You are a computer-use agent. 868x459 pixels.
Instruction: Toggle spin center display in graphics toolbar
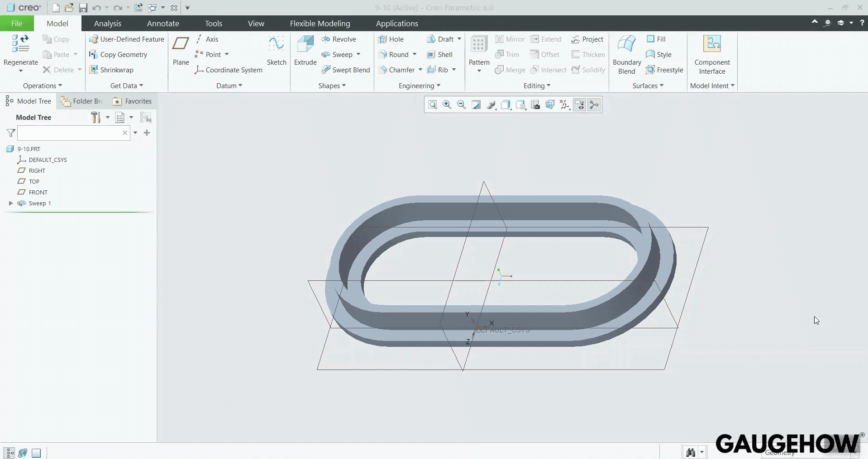point(594,104)
